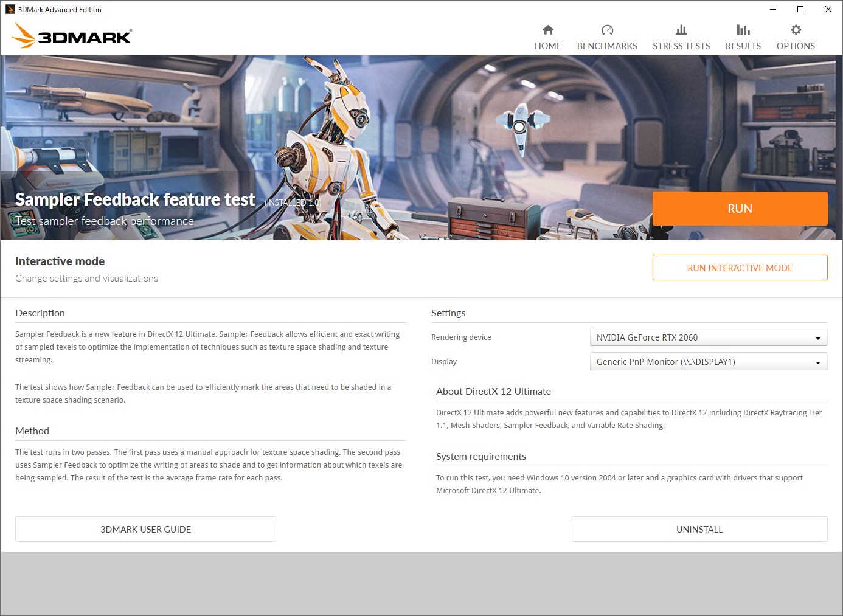Open the Results bar-graph icon

(743, 30)
